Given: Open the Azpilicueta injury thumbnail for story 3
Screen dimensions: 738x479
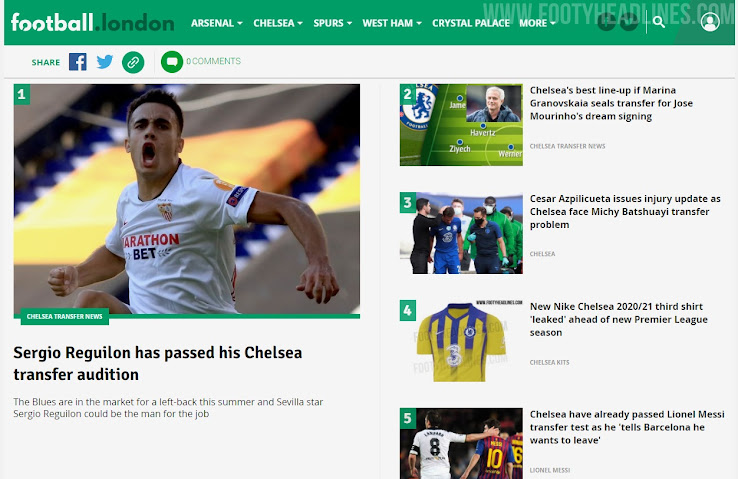Looking at the screenshot, I should click(461, 233).
